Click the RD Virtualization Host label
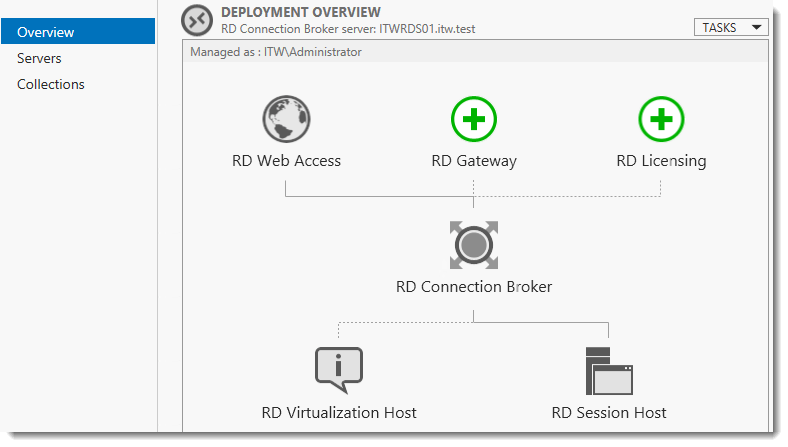Viewport: 788px width, 447px height. (339, 413)
